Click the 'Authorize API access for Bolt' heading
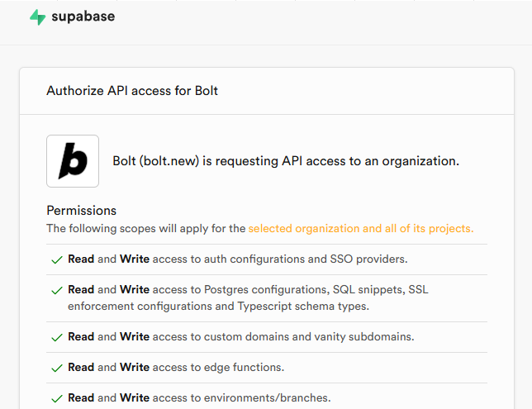This screenshot has height=409, width=532. coord(132,90)
